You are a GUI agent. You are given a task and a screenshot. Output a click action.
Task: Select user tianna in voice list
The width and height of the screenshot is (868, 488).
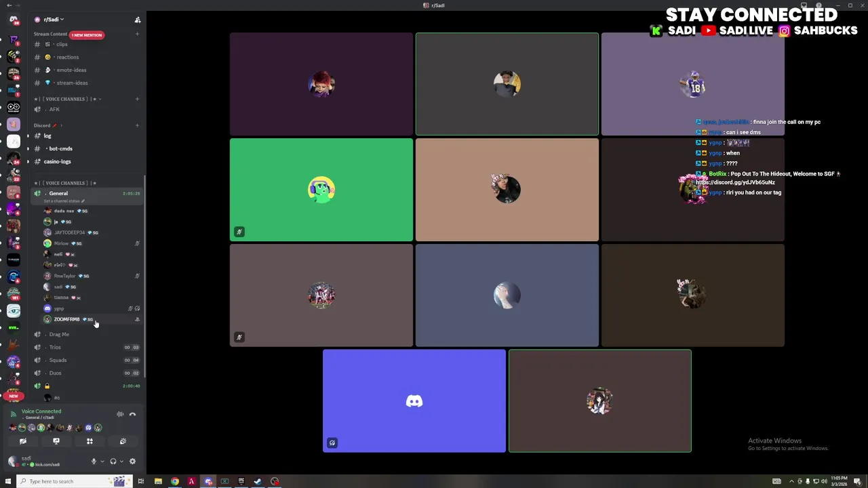[92, 298]
